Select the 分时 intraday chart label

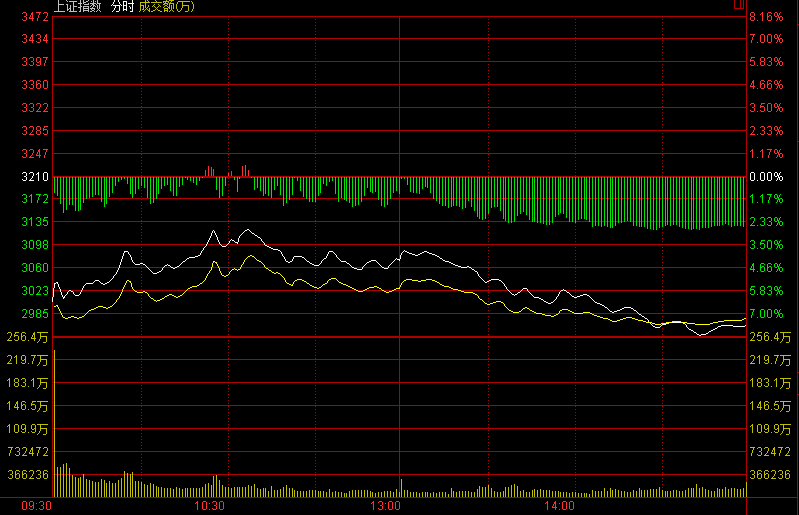point(122,6)
